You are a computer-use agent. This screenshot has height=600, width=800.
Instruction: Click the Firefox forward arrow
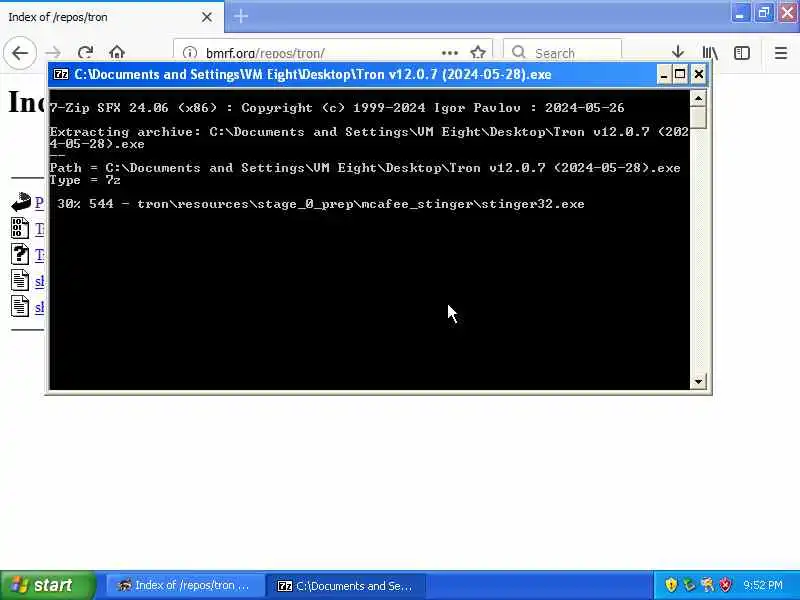point(53,53)
